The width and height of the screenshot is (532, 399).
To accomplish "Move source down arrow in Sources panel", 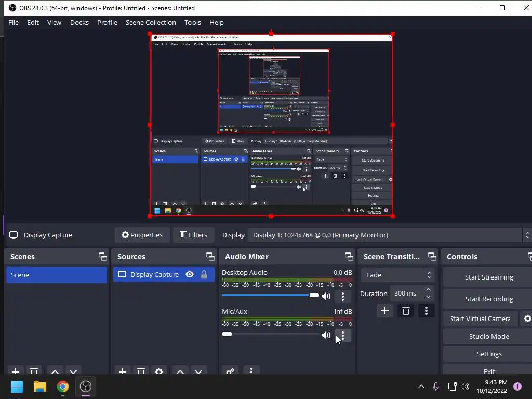I will coord(198,371).
